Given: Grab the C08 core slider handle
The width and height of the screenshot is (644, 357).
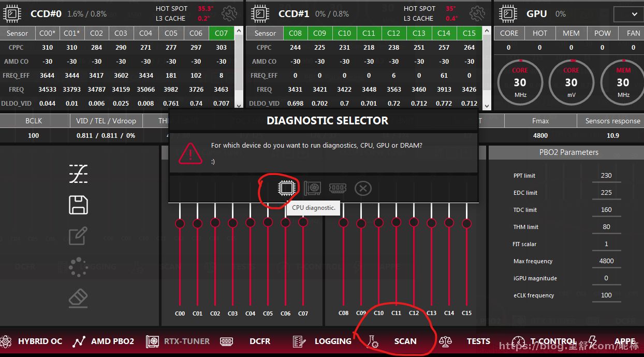Looking at the screenshot, I should pos(343,222).
